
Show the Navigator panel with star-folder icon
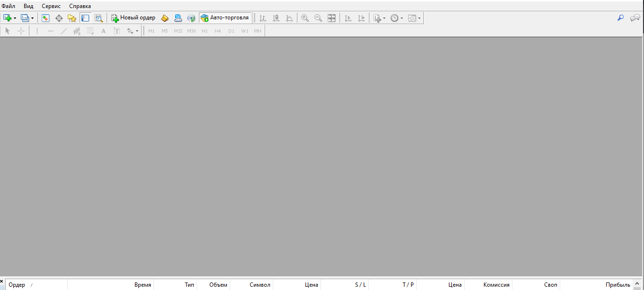(x=72, y=18)
